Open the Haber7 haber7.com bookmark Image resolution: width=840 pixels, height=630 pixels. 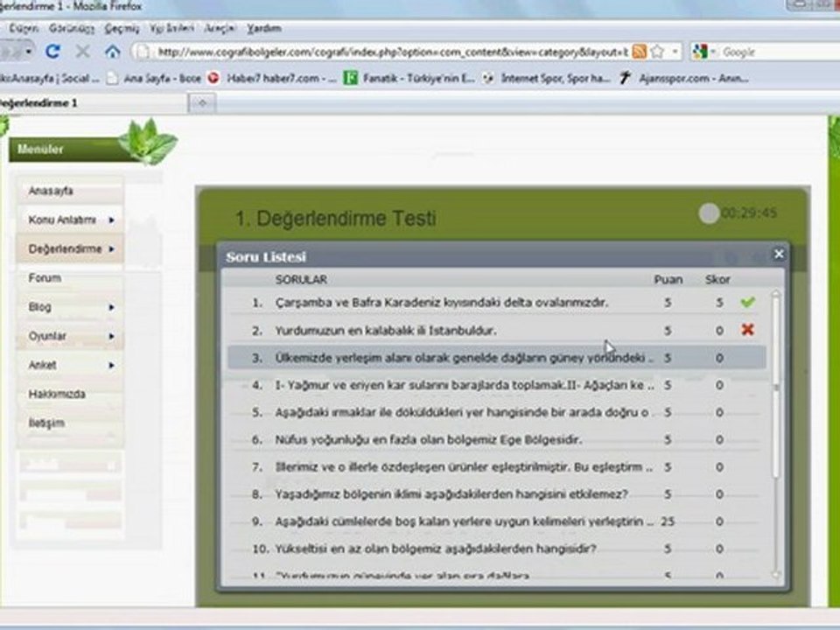[x=273, y=78]
